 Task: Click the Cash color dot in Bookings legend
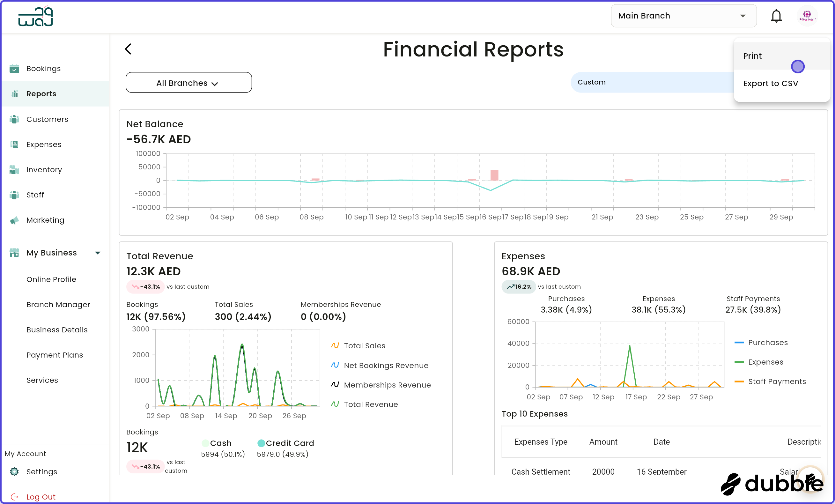click(206, 443)
